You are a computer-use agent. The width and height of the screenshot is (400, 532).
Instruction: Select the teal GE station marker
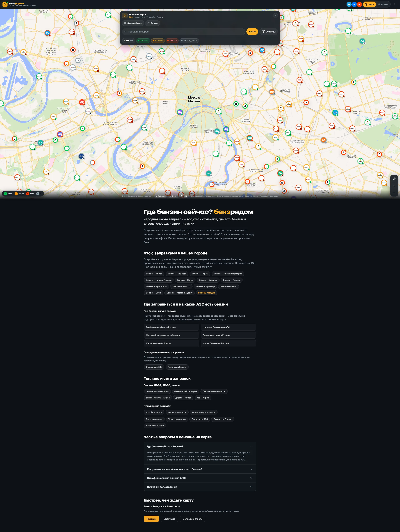point(335,113)
